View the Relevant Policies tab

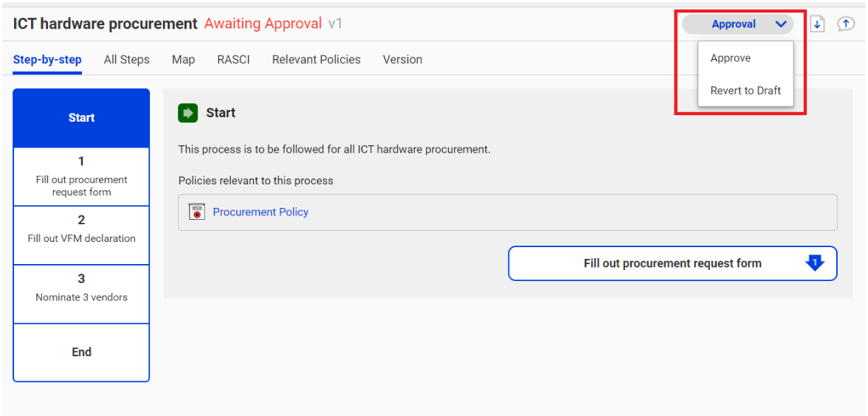click(x=316, y=59)
